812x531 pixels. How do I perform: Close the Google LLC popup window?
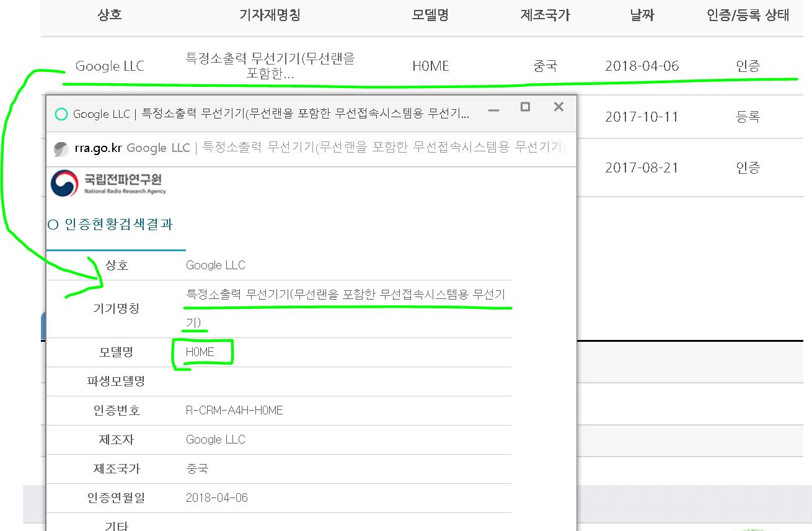point(558,107)
